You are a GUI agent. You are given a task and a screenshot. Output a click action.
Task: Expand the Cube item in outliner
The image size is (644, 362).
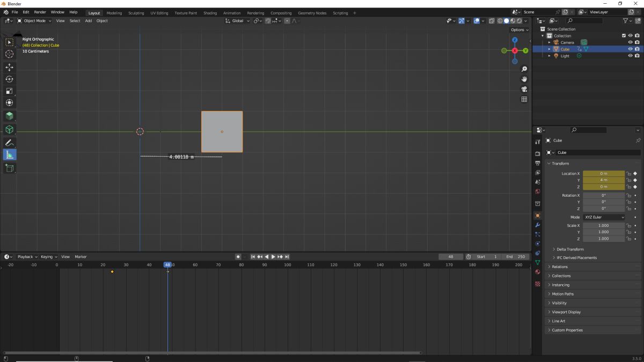click(x=549, y=49)
